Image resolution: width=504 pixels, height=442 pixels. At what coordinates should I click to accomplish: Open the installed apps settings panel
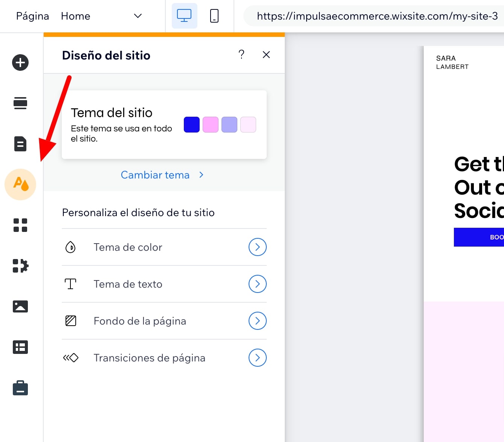click(20, 265)
